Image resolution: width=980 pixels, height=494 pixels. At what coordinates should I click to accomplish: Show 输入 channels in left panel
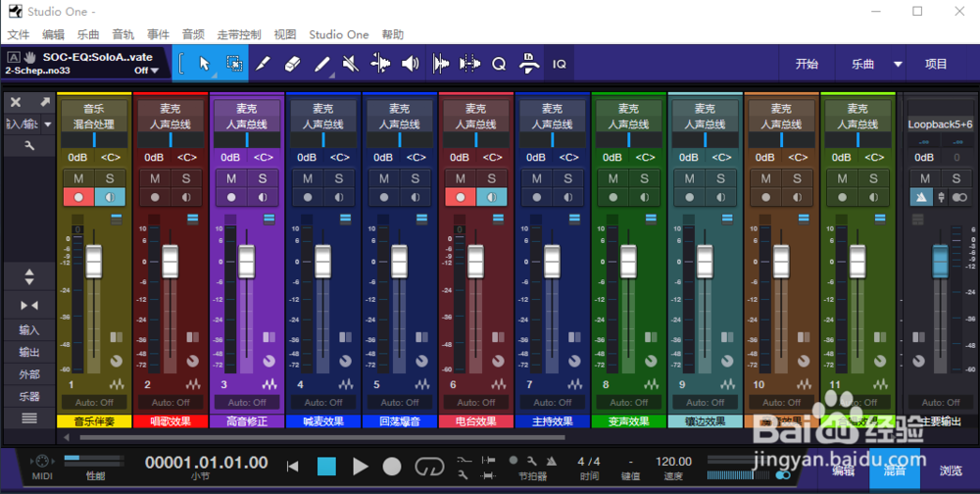pos(29,329)
